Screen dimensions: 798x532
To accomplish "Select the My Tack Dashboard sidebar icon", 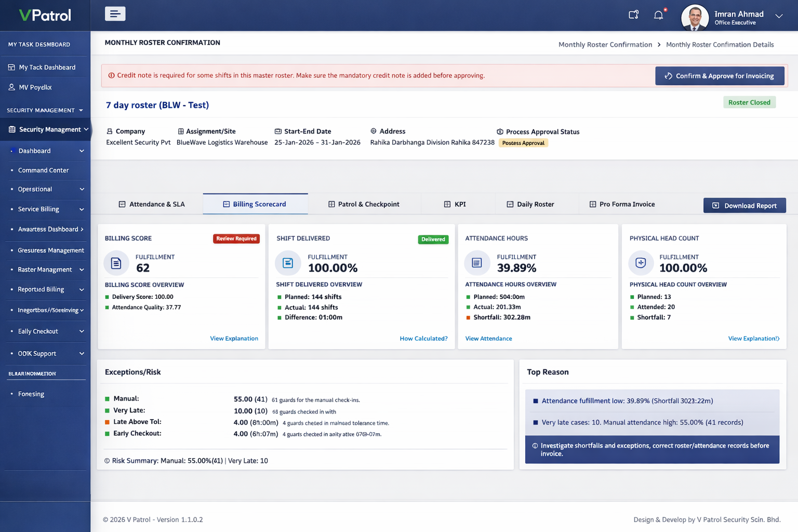I will (x=11, y=66).
